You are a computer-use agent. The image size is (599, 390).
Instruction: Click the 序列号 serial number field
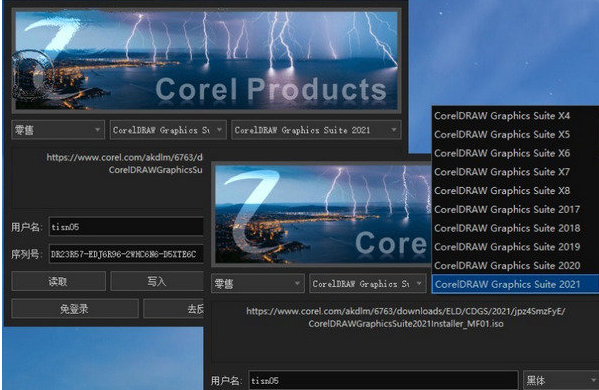pos(126,254)
